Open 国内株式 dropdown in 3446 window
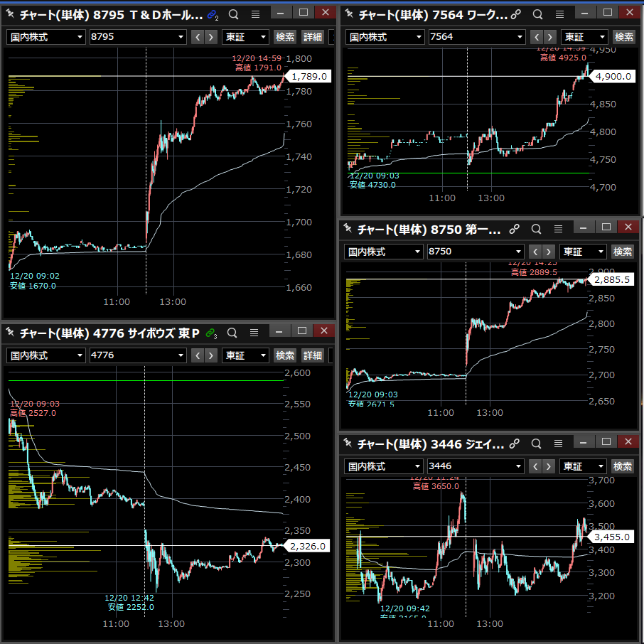The image size is (644, 644). 384,466
